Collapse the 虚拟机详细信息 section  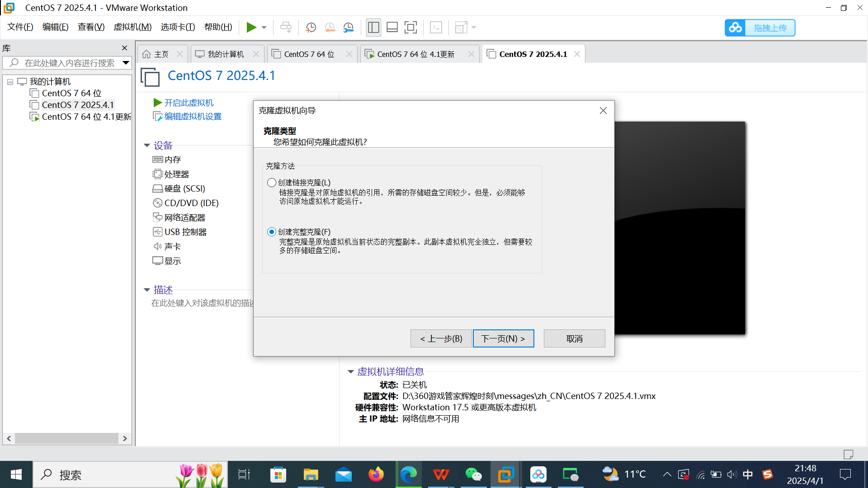(350, 371)
